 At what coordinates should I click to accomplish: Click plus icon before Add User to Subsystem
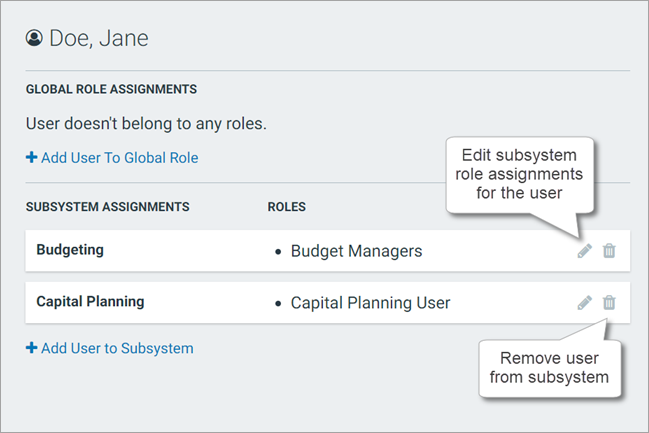[x=31, y=348]
